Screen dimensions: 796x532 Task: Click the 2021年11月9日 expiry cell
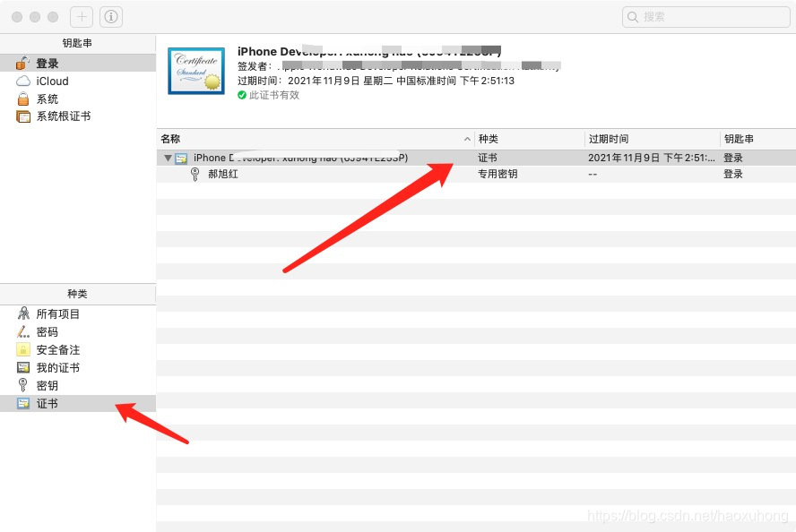(652, 158)
